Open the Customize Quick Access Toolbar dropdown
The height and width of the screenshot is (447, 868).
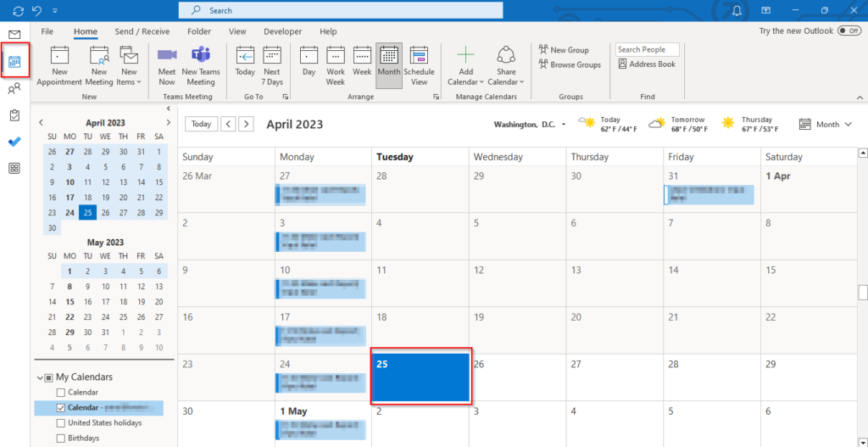[54, 10]
